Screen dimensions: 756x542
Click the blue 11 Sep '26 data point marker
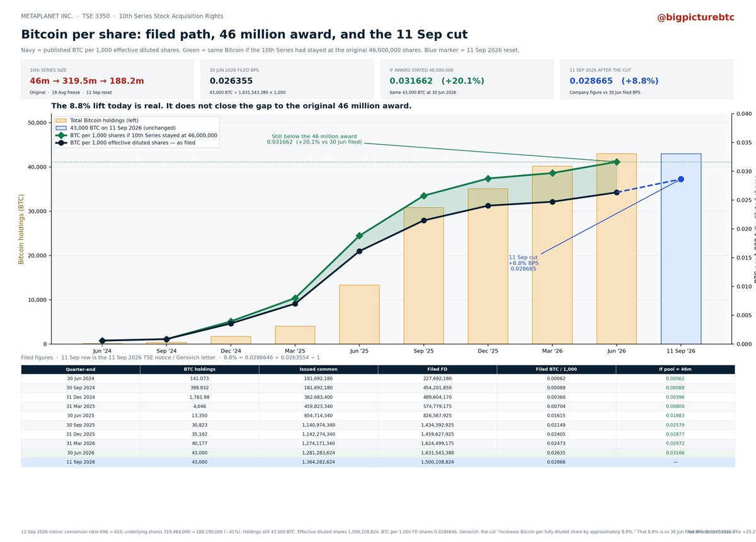pos(680,179)
